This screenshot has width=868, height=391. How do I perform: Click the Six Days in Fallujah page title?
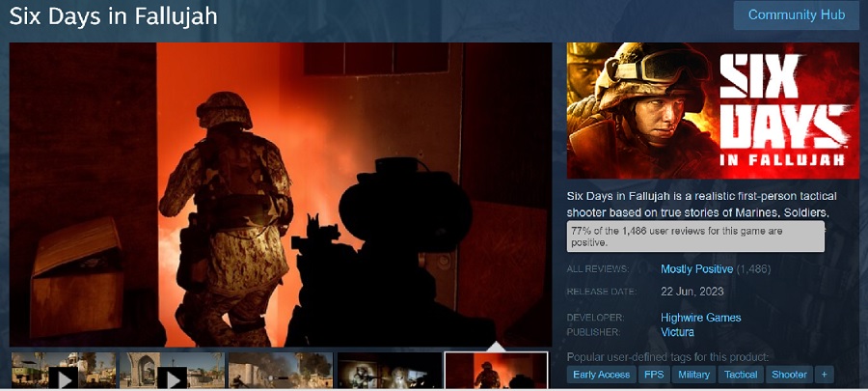(x=114, y=16)
